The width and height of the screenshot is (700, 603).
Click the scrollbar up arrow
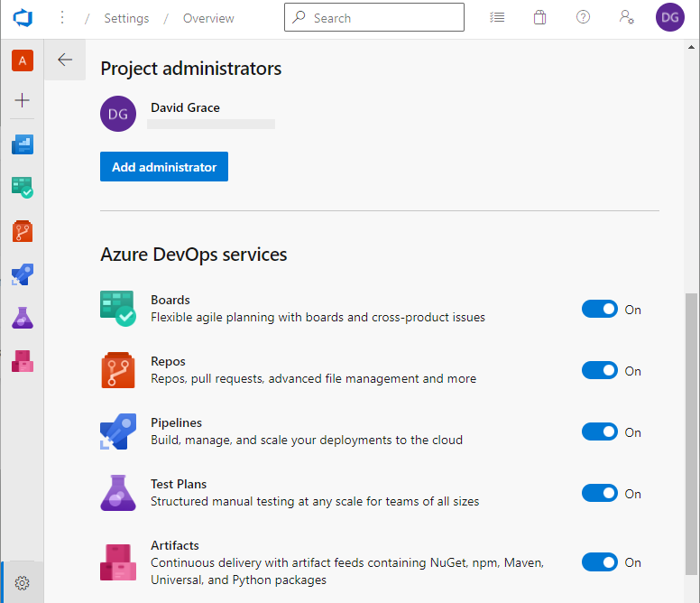(x=691, y=47)
